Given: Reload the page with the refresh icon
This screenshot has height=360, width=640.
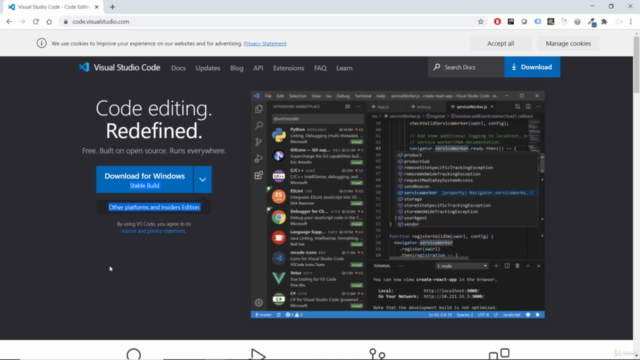Looking at the screenshot, I should 36,22.
